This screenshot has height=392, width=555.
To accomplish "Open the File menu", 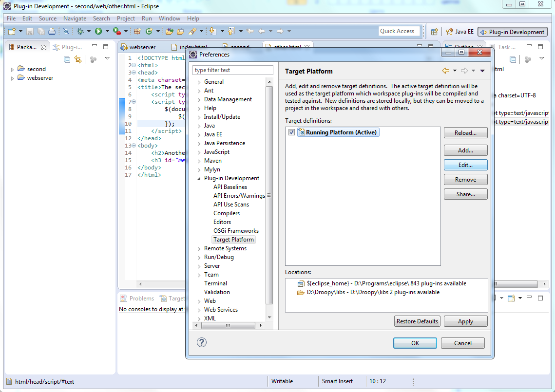I will click(11, 19).
